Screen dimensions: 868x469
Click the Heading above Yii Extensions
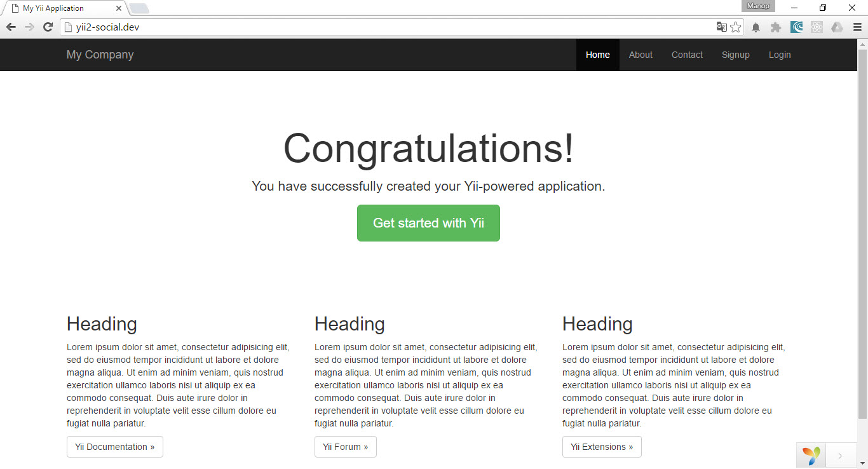(x=597, y=324)
